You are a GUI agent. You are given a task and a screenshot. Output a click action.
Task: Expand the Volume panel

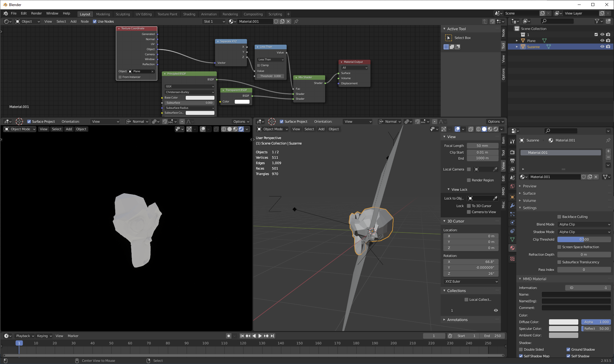(529, 201)
